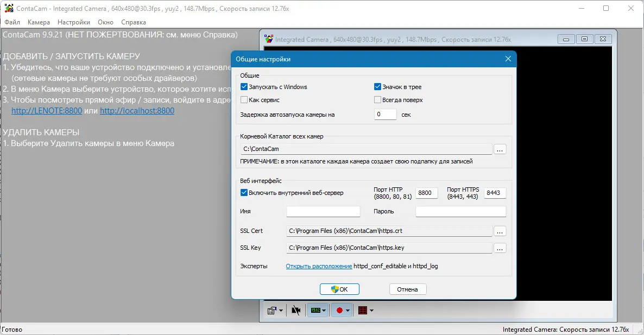Screen dimensions: 644x335
Task: Click the ДОБАВИТЬ / ЗАПУСТИТЬ КАМЕРУ heading
Action: tap(72, 56)
